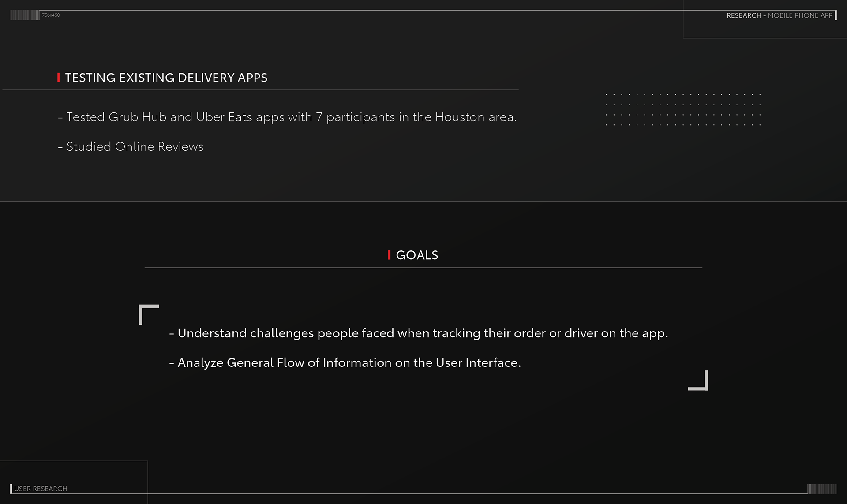Select the Testing Existing Delivery Apps heading
The width and height of the screenshot is (847, 504).
click(x=166, y=78)
